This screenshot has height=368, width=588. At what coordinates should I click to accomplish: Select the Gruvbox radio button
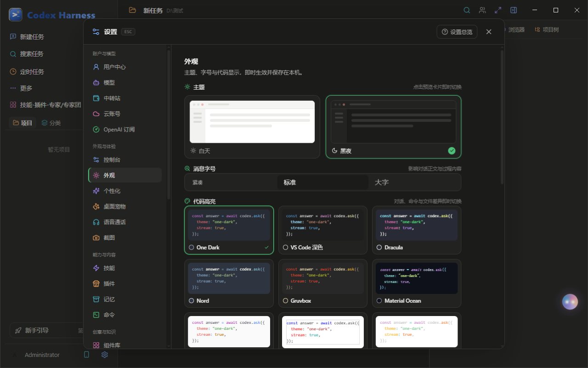(285, 301)
